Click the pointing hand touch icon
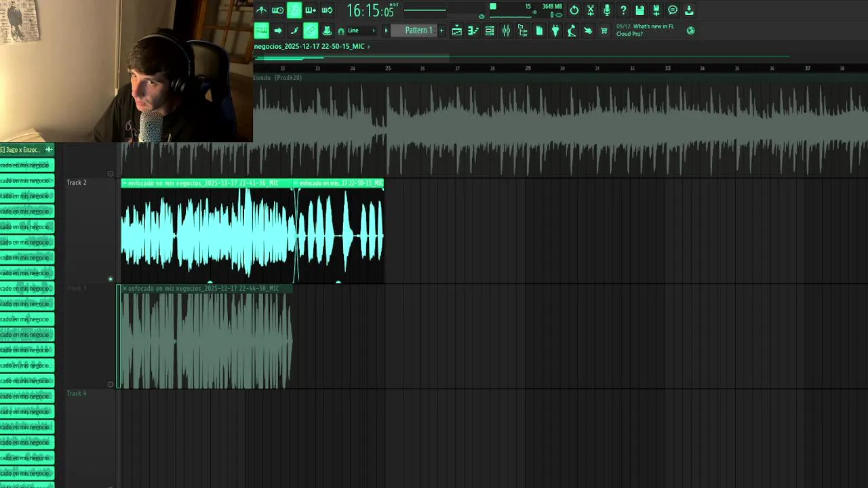The width and height of the screenshot is (868, 488). [588, 30]
